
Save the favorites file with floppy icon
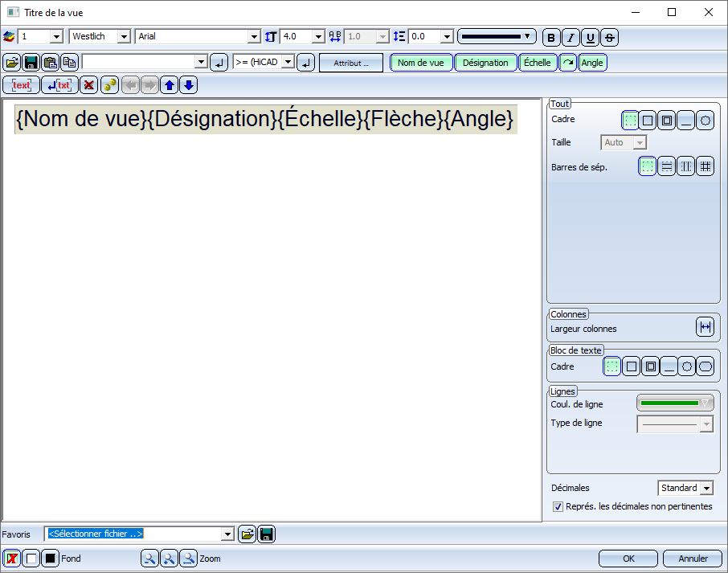click(266, 534)
